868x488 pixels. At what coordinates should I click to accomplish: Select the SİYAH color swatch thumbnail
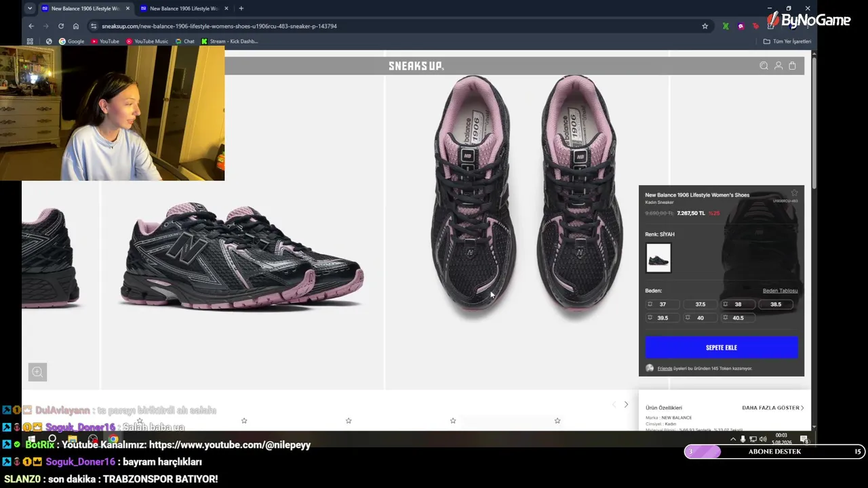click(x=658, y=258)
